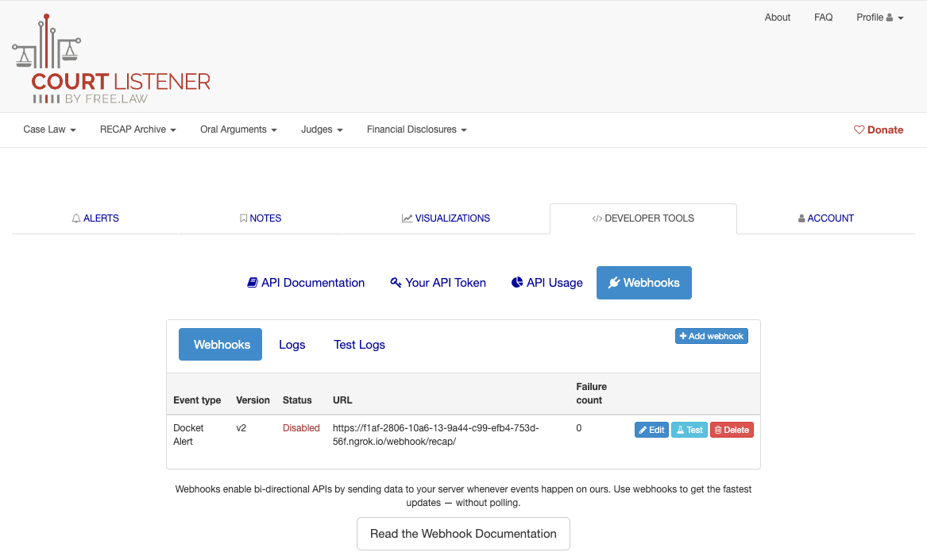Click the bookmark icon on NOTES tab
The image size is (927, 560).
point(243,218)
